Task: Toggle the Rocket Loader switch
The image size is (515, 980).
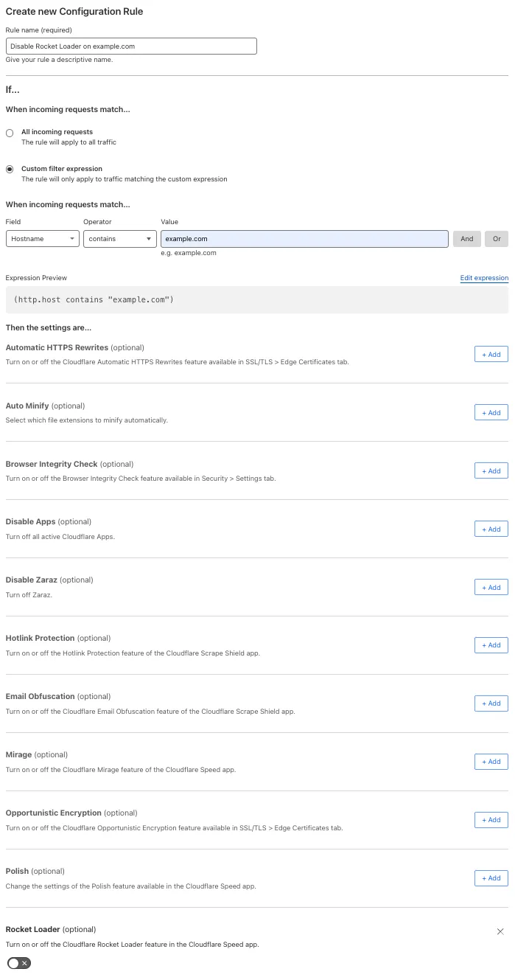Action: (19, 963)
